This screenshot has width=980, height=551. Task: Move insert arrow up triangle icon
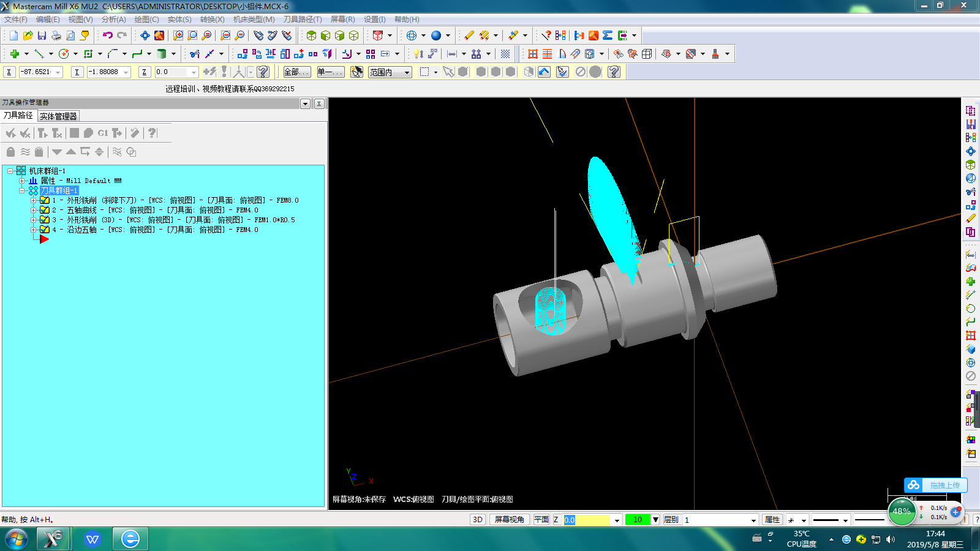coord(71,152)
